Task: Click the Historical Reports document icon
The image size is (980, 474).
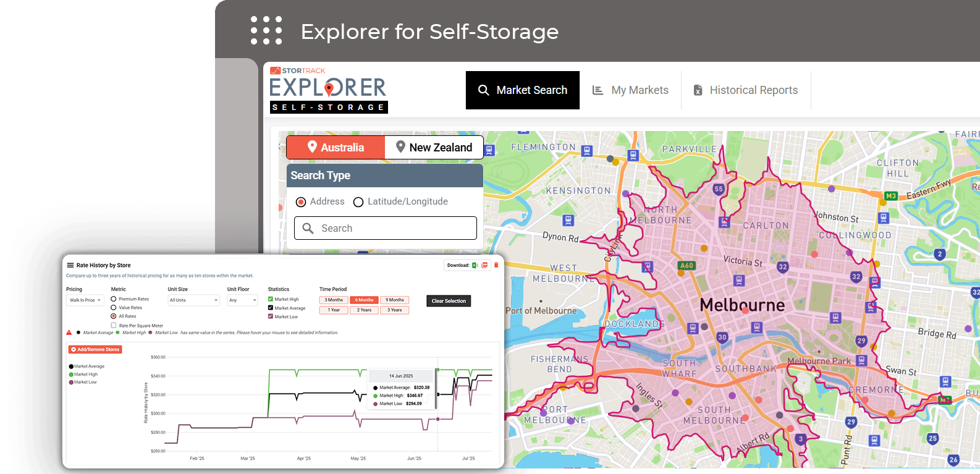Action: pyautogui.click(x=698, y=90)
